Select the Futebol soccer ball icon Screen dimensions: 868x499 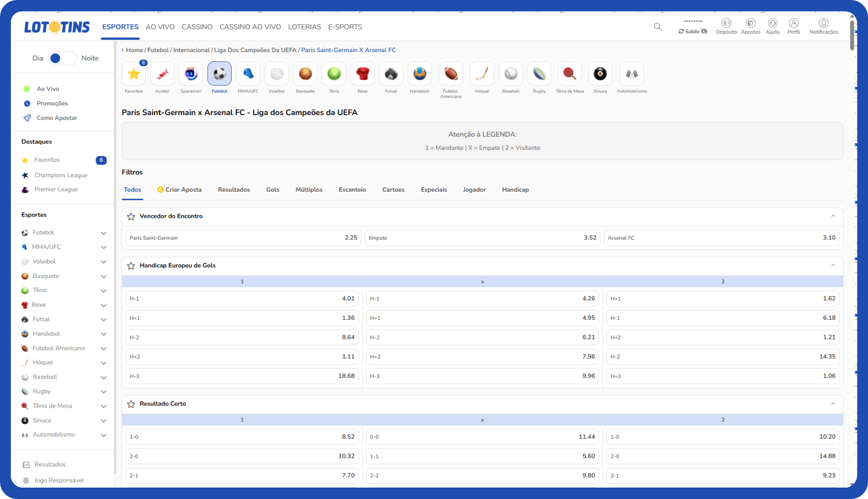coord(220,74)
